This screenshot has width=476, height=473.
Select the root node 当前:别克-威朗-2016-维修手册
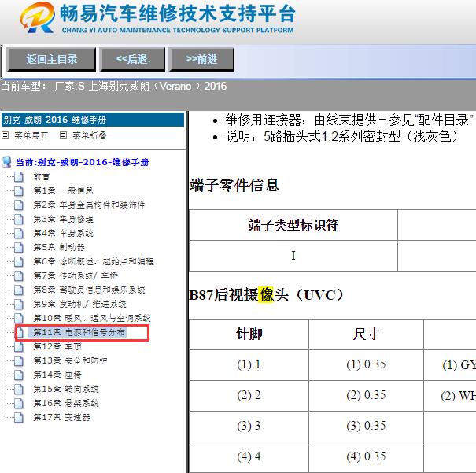click(x=83, y=162)
